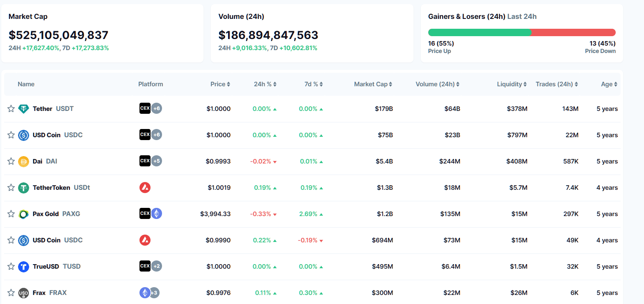Click the 24h volume value $186,894,847,563

268,35
